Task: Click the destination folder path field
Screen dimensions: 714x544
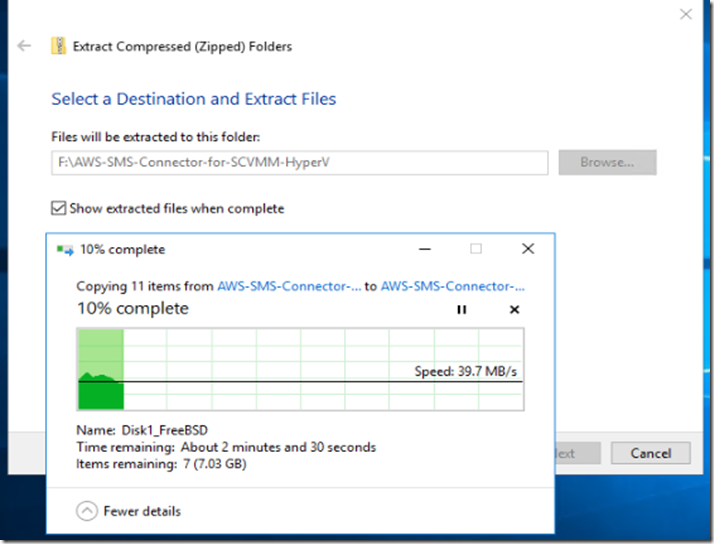Action: pyautogui.click(x=300, y=163)
